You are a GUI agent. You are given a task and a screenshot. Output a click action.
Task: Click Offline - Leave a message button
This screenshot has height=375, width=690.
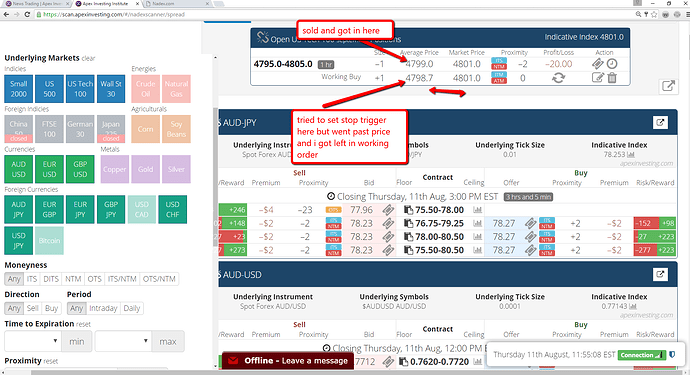click(288, 361)
